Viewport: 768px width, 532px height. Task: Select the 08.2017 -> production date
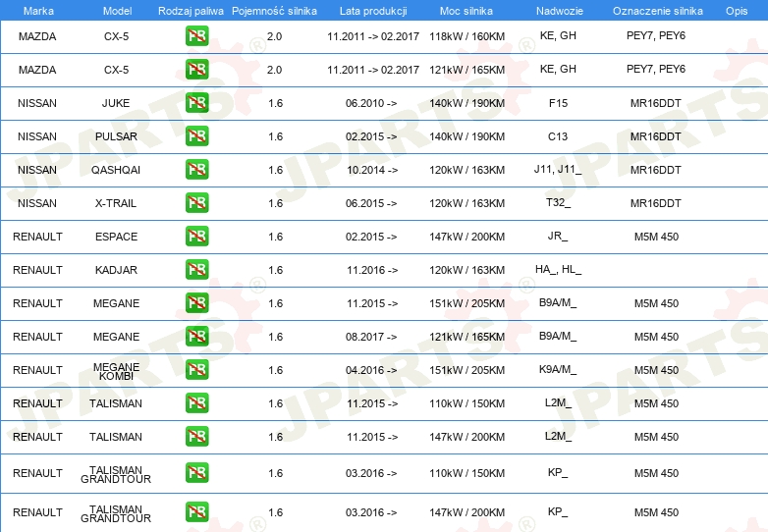click(x=371, y=337)
